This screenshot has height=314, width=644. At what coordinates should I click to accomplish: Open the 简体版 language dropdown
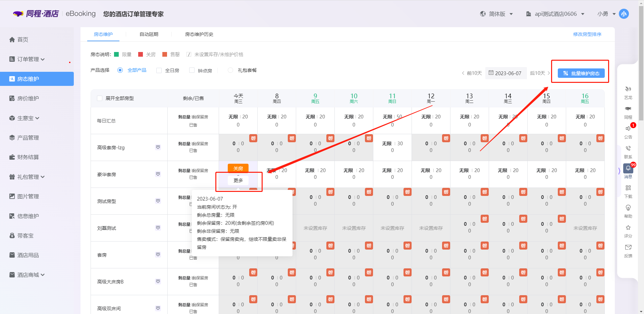tap(497, 14)
